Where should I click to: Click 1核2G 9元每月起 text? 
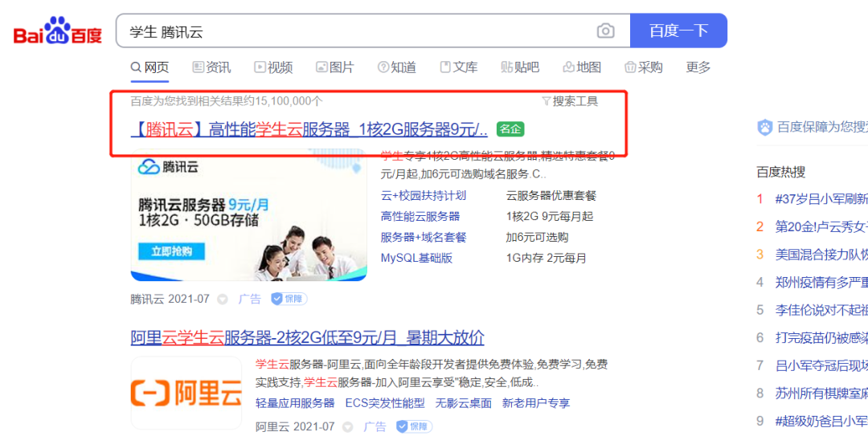550,216
